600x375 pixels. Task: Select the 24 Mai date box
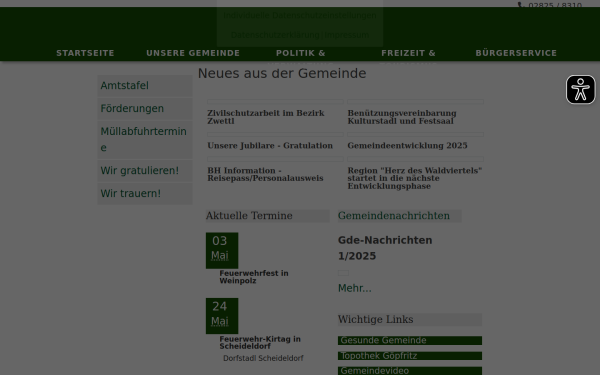point(222,316)
